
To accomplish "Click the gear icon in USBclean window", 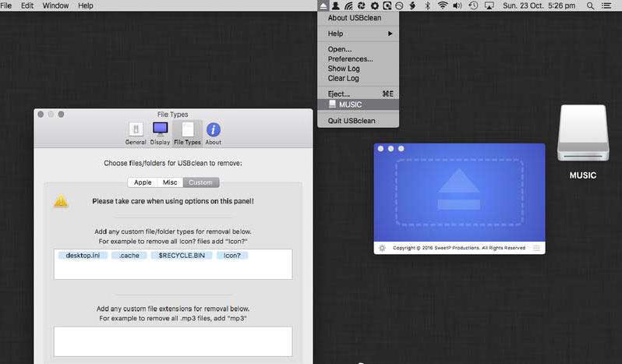I will tap(382, 248).
